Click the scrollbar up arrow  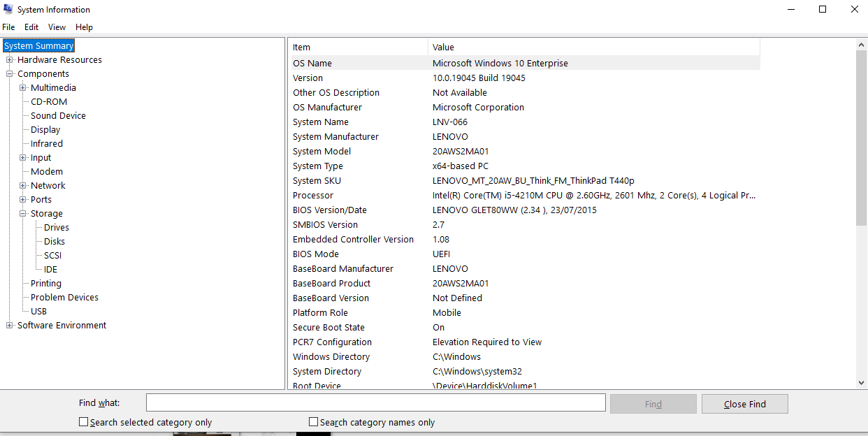(861, 45)
